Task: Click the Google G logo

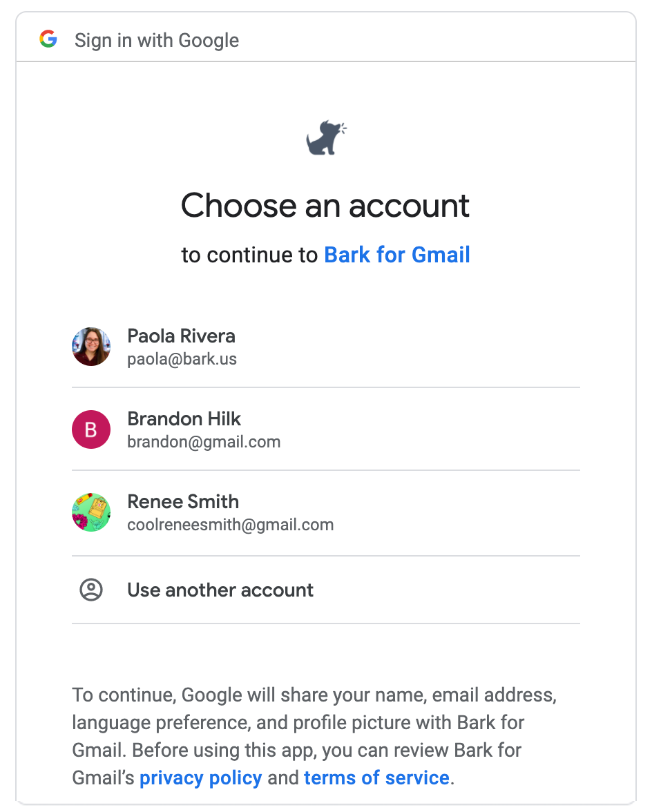Action: [x=48, y=39]
